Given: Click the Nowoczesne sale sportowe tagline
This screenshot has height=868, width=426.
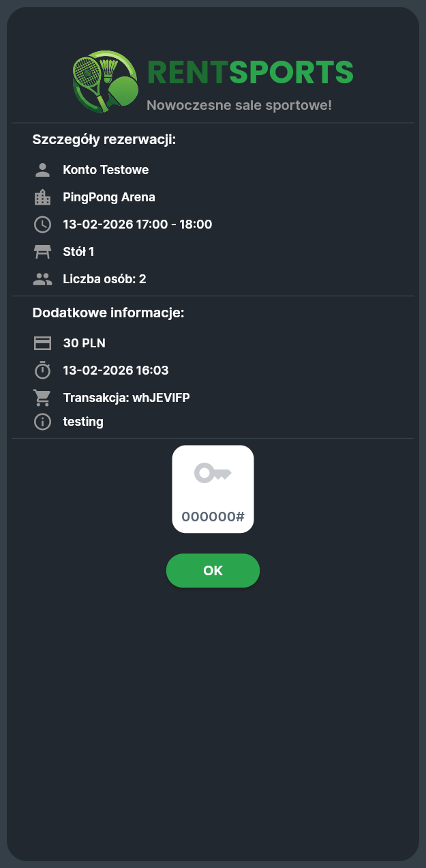Looking at the screenshot, I should [239, 105].
